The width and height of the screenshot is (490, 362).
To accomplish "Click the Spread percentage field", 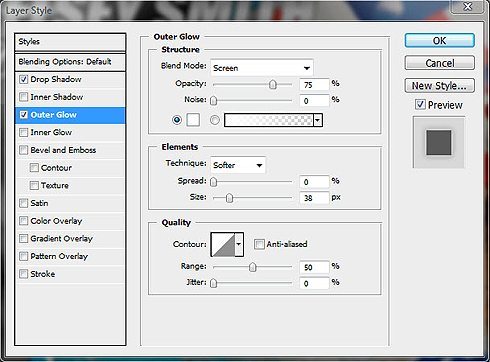I will pos(314,182).
